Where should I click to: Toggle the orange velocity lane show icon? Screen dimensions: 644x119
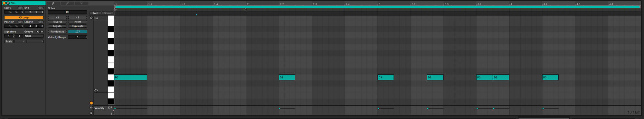[x=91, y=103]
